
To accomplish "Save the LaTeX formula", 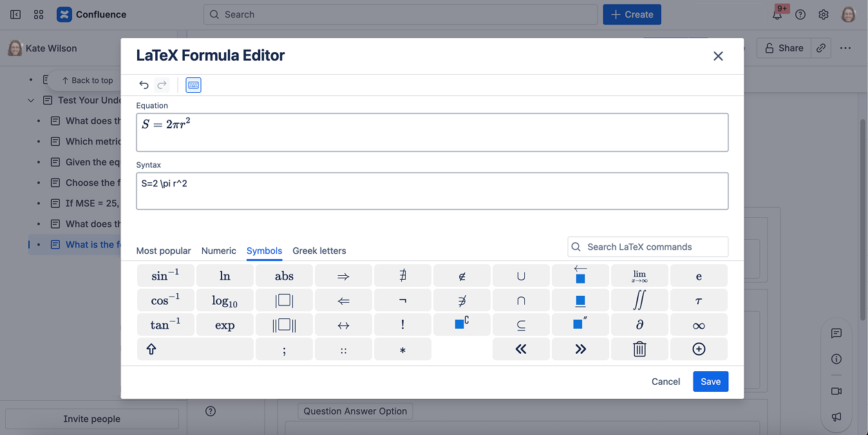I will (710, 382).
